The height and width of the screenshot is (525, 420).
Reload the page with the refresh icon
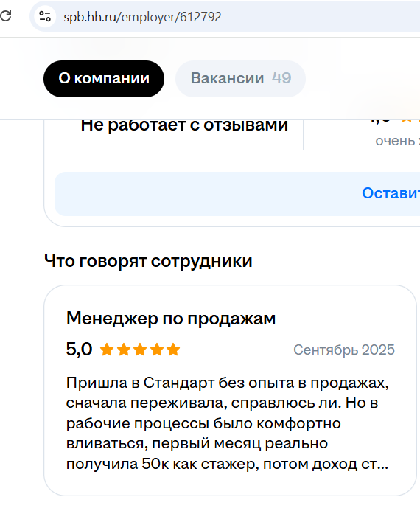5,16
